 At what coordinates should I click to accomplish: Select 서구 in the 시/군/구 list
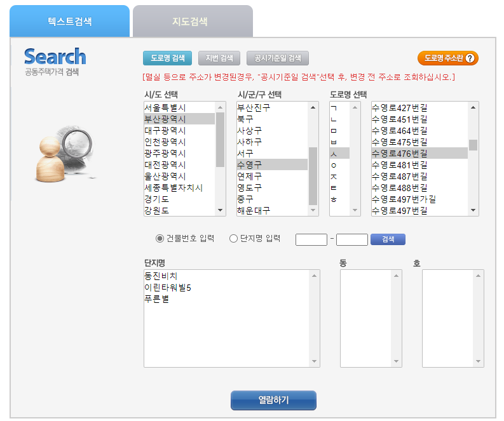[272, 153]
